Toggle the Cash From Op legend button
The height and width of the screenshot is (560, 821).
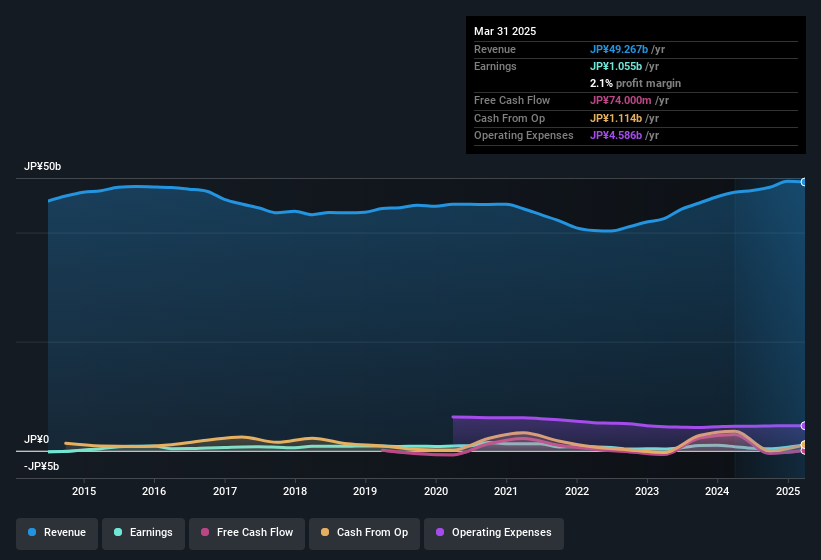click(x=364, y=533)
